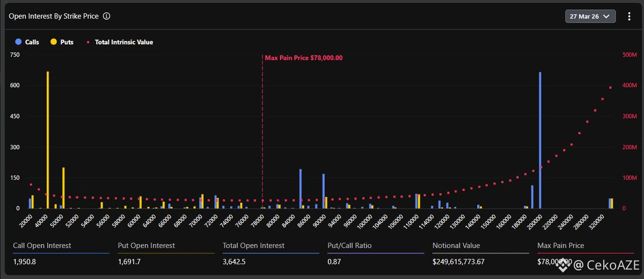The width and height of the screenshot is (644, 279).
Task: Click the 78000 strike axis label
Action: click(x=257, y=220)
